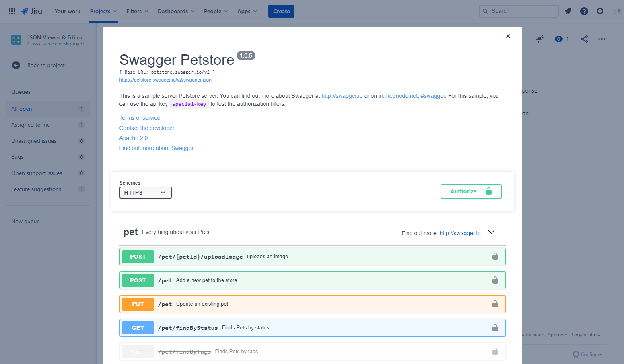Click lock icon on findByTags row
This screenshot has width=624, height=364.
pyautogui.click(x=495, y=352)
